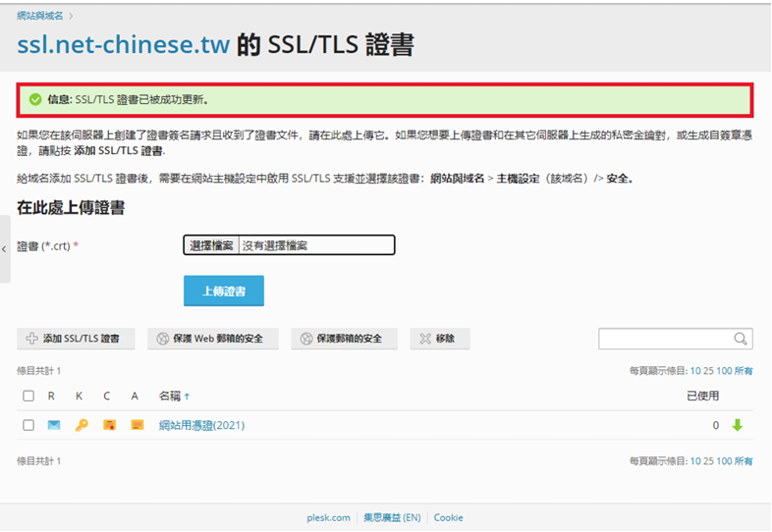Show 10 entries per page in bottom pager
Screen dimensions: 772x532
695,461
